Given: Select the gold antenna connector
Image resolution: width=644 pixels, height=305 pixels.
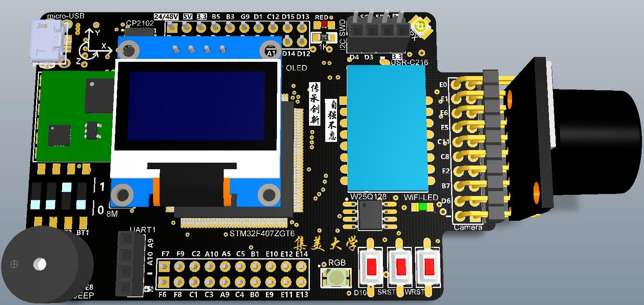Looking at the screenshot, I should (x=421, y=27).
